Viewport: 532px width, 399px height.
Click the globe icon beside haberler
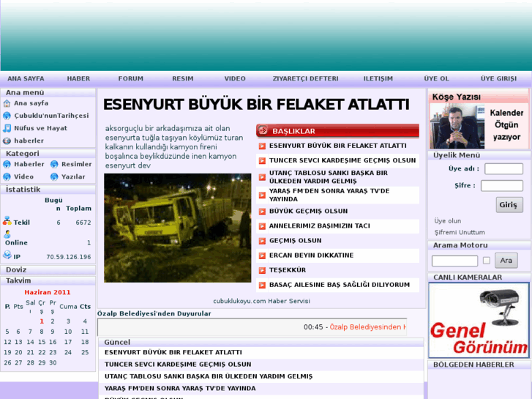point(7,141)
